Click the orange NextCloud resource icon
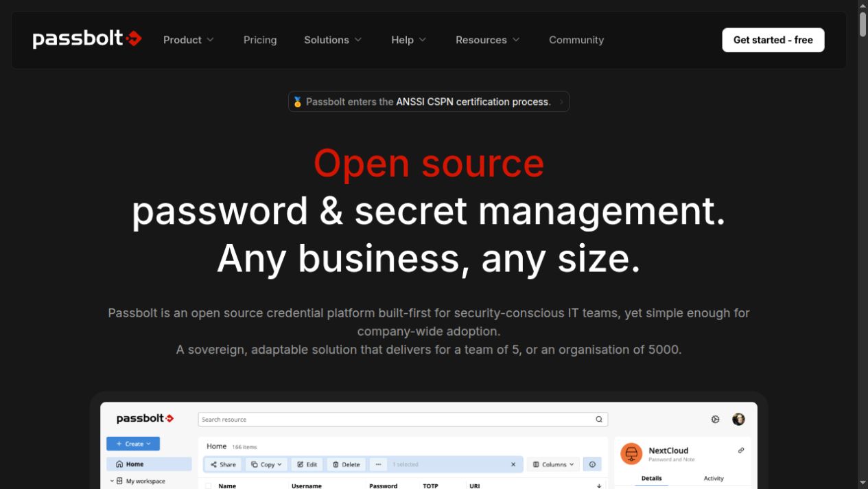 631,453
